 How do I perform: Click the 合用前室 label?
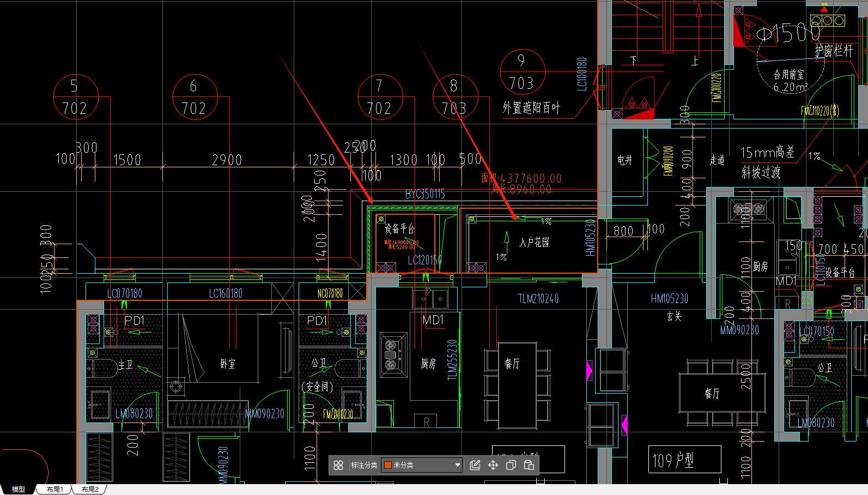(x=789, y=75)
